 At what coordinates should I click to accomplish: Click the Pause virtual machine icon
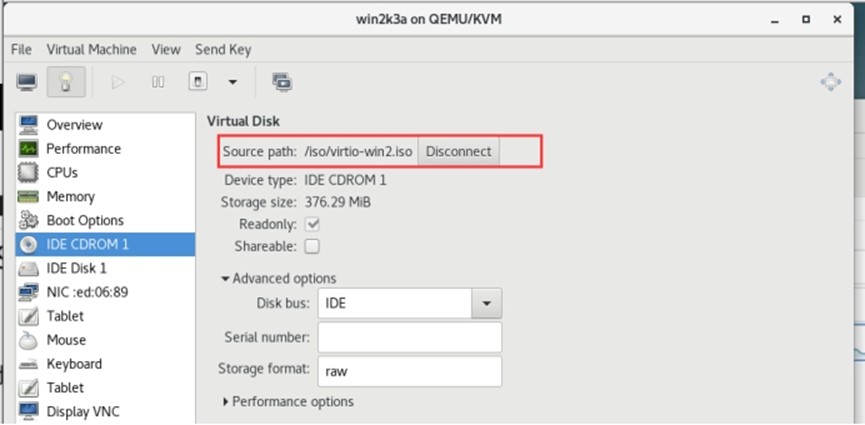pos(158,82)
